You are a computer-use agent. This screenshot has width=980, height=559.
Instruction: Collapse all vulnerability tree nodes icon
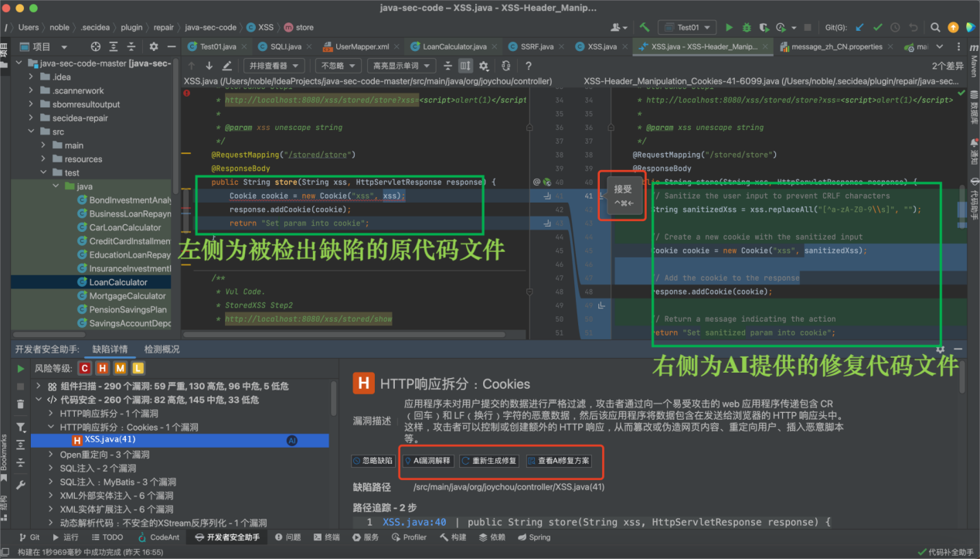pyautogui.click(x=21, y=462)
